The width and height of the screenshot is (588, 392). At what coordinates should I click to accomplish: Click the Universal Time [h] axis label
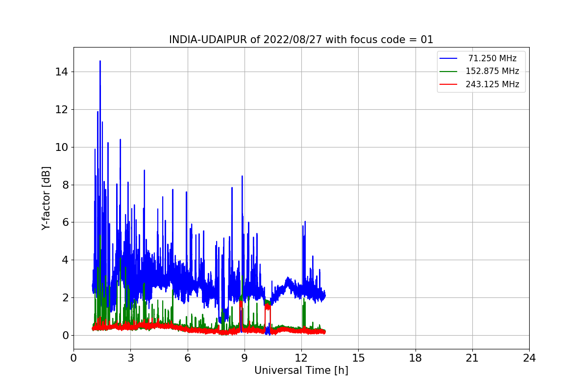(x=301, y=370)
